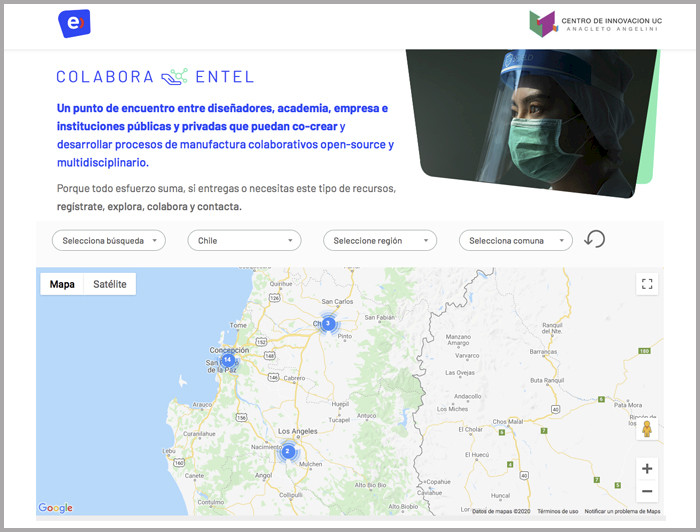Expand the Selecciona búsqueda dropdown
The height and width of the screenshot is (532, 700).
click(108, 240)
